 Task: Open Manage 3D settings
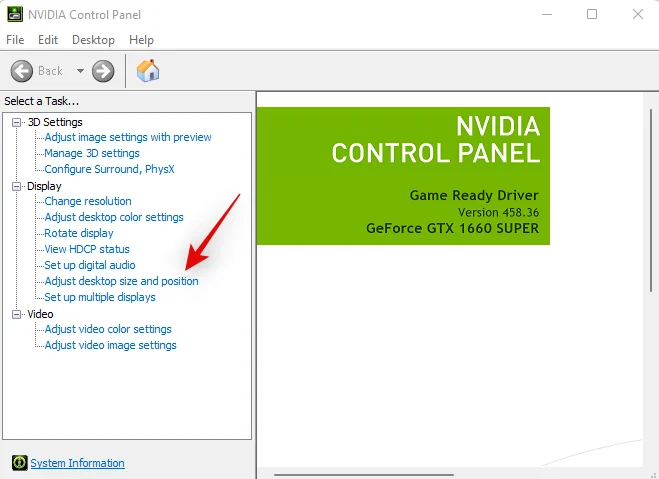click(92, 153)
